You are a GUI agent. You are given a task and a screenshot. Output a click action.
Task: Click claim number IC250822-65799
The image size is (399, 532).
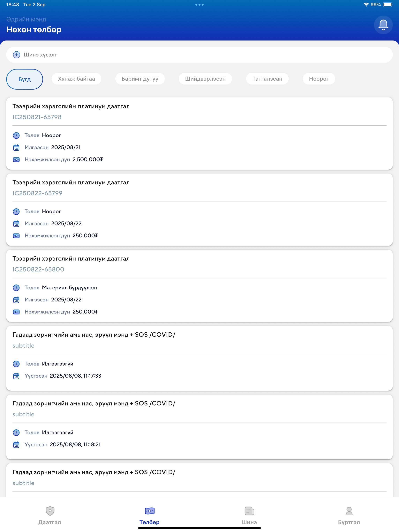tap(38, 193)
